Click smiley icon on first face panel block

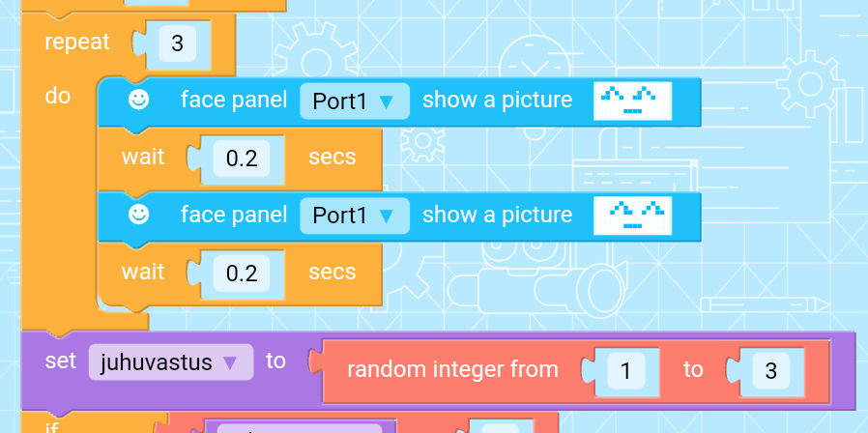click(x=138, y=100)
